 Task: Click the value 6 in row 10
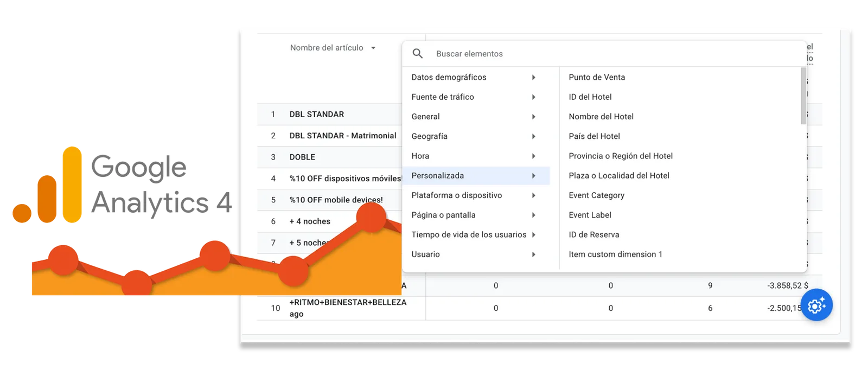[x=710, y=308]
